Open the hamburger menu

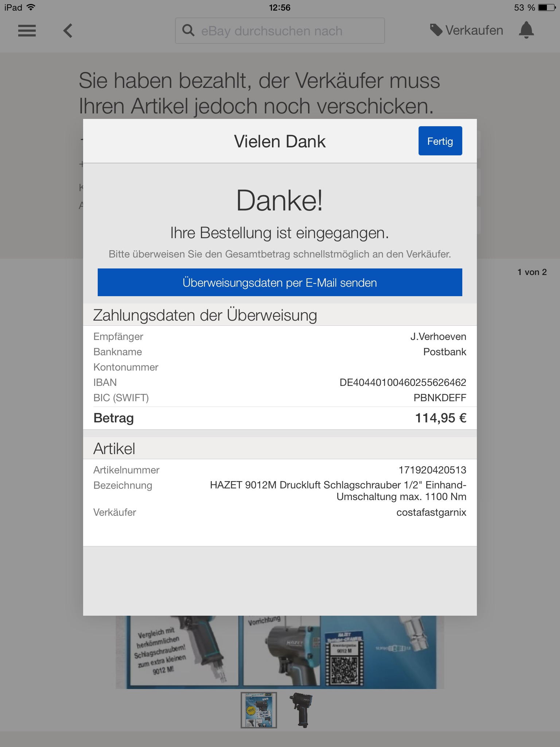click(x=27, y=31)
